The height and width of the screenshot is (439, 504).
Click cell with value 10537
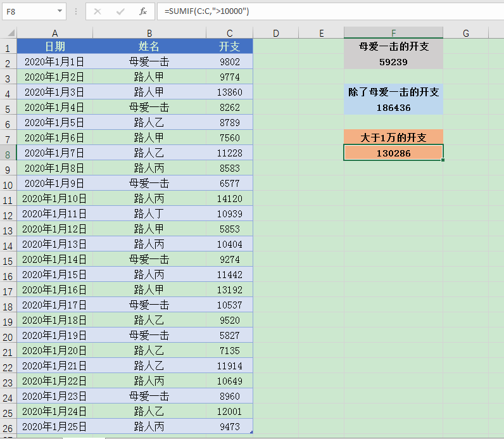coord(229,305)
